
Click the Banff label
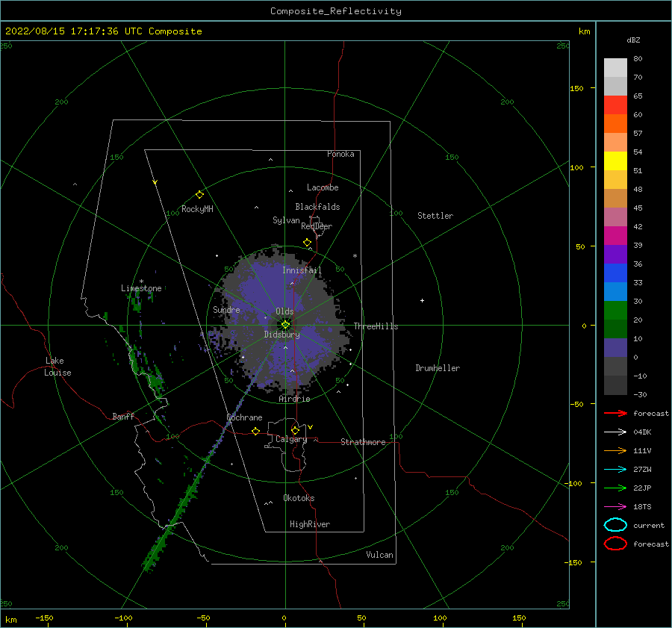click(x=123, y=416)
